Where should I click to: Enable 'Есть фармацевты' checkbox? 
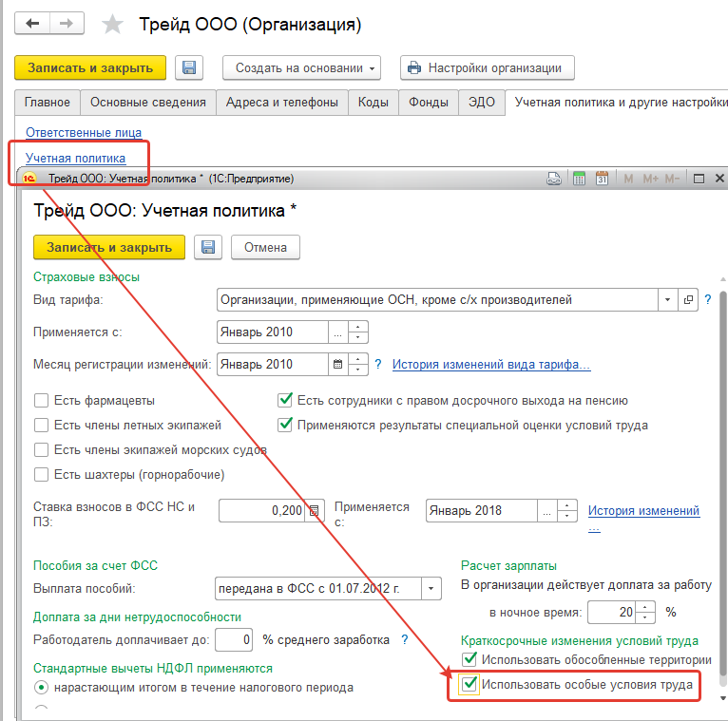click(41, 401)
